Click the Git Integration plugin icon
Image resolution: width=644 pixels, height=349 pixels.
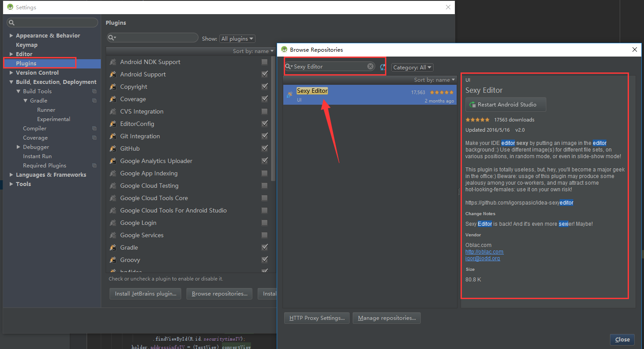[x=113, y=137]
